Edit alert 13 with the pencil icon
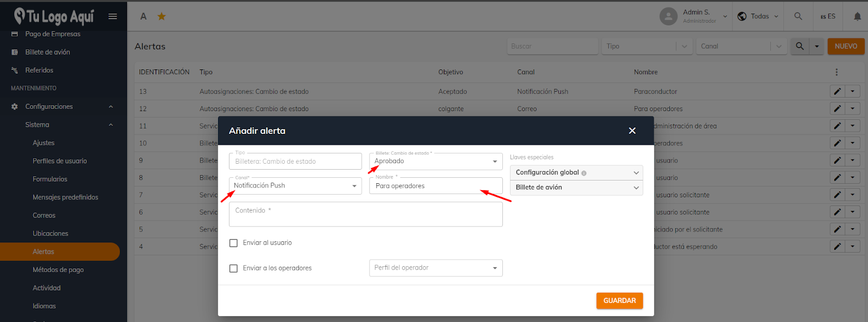This screenshot has height=322, width=868. click(x=837, y=92)
